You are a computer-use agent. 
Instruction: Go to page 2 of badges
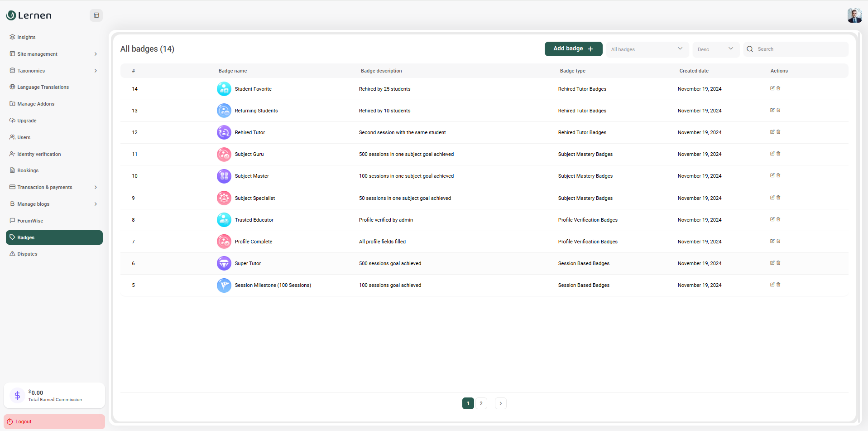tap(481, 403)
